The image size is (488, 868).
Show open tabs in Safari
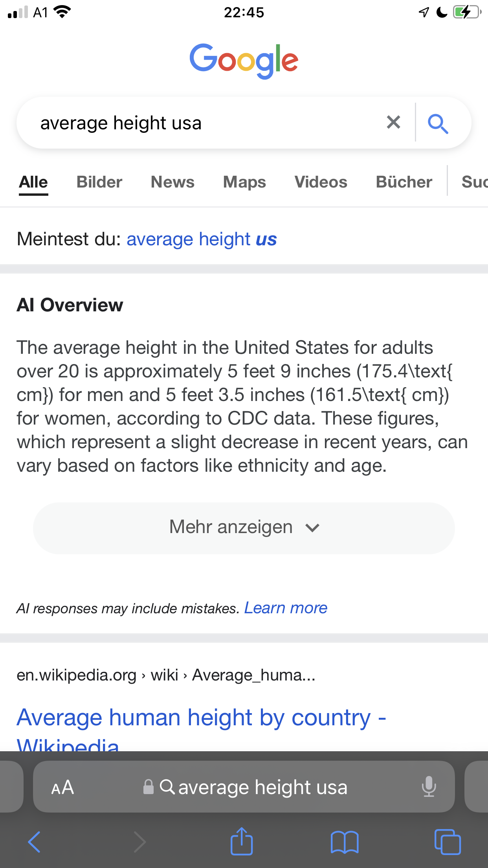pos(448,842)
